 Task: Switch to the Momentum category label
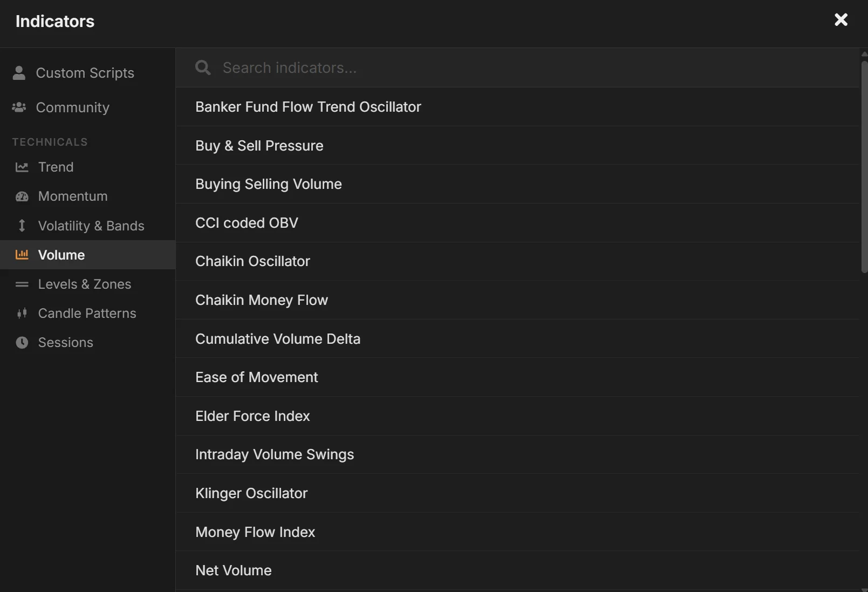[73, 196]
